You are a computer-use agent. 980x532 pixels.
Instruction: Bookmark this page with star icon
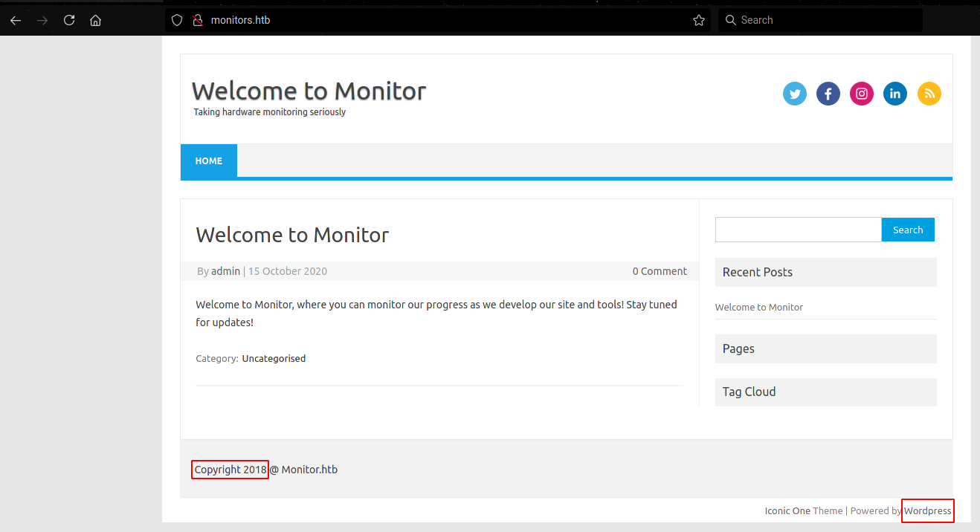(x=698, y=20)
